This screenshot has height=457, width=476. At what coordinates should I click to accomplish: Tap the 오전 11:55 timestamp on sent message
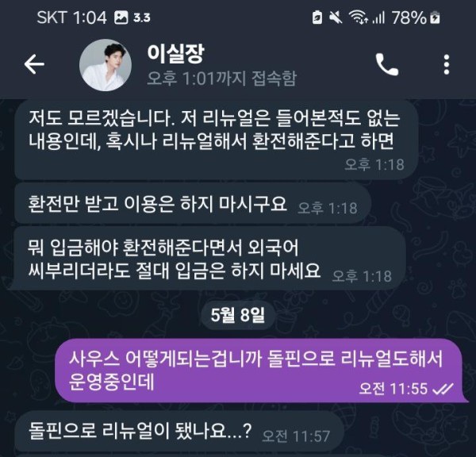(x=393, y=389)
